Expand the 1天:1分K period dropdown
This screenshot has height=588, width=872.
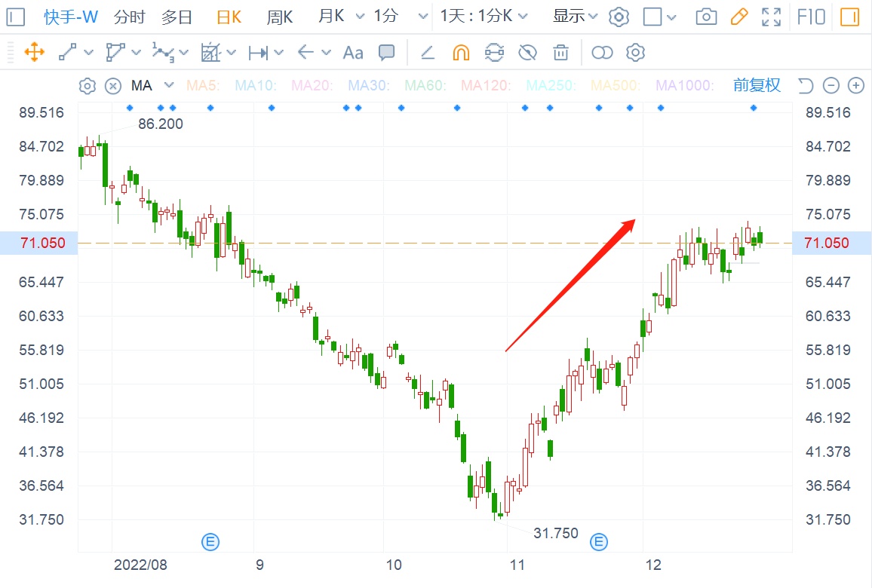click(x=484, y=17)
